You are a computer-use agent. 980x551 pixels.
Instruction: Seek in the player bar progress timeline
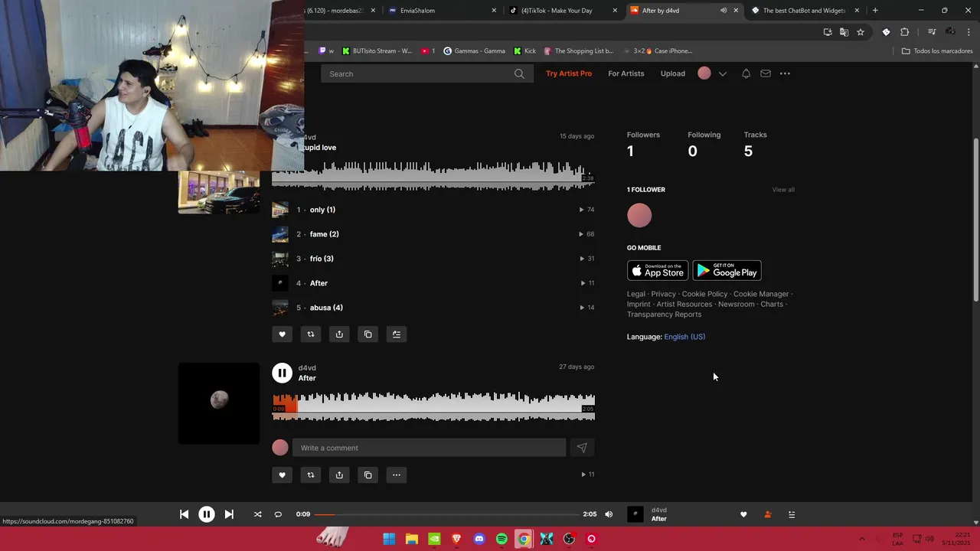[x=446, y=514]
